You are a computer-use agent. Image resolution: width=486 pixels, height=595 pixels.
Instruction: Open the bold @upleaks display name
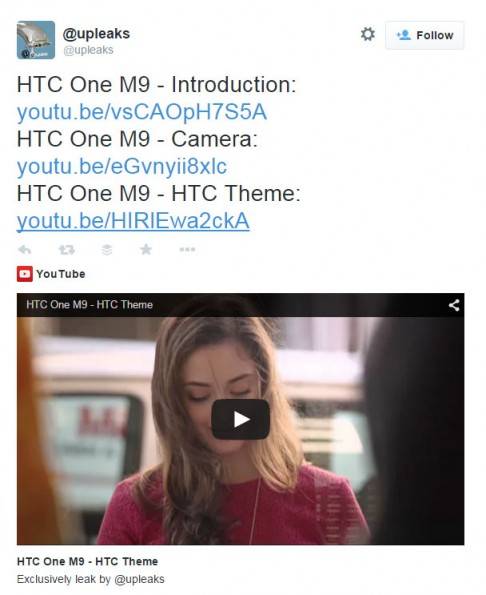click(96, 34)
